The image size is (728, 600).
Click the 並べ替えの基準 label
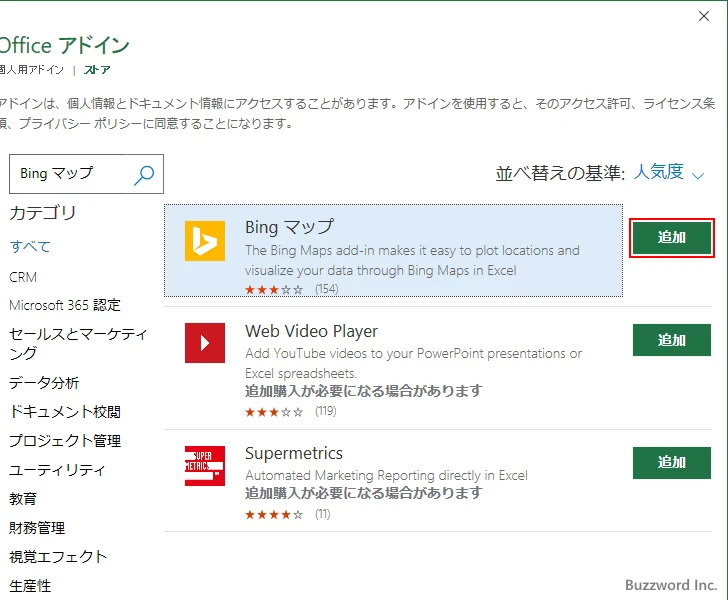(560, 173)
